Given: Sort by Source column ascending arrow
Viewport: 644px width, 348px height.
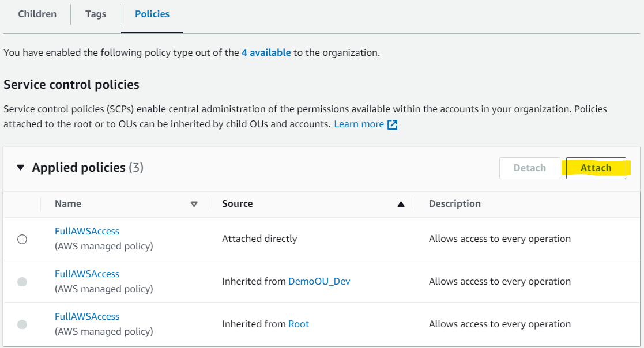Looking at the screenshot, I should pyautogui.click(x=401, y=204).
